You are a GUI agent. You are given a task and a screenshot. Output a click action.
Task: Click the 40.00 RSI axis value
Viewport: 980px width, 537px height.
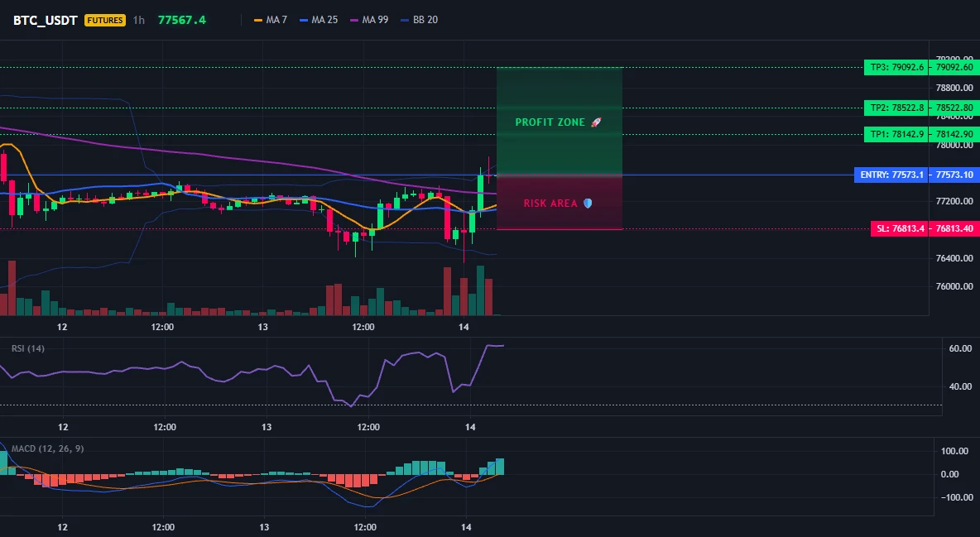point(961,386)
